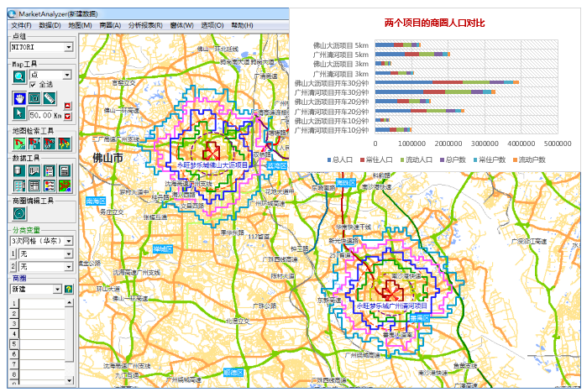Click the sheet table data tool icon
The height and width of the screenshot is (392, 587).
coord(34,186)
